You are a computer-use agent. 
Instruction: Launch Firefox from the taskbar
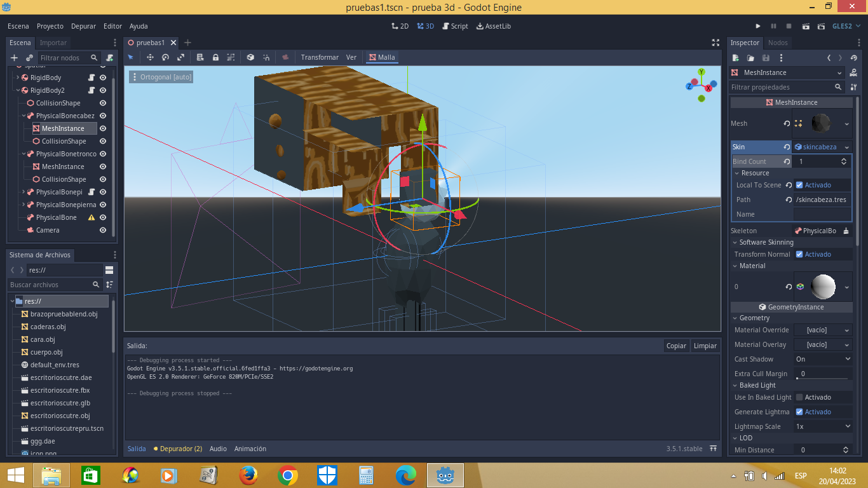248,475
